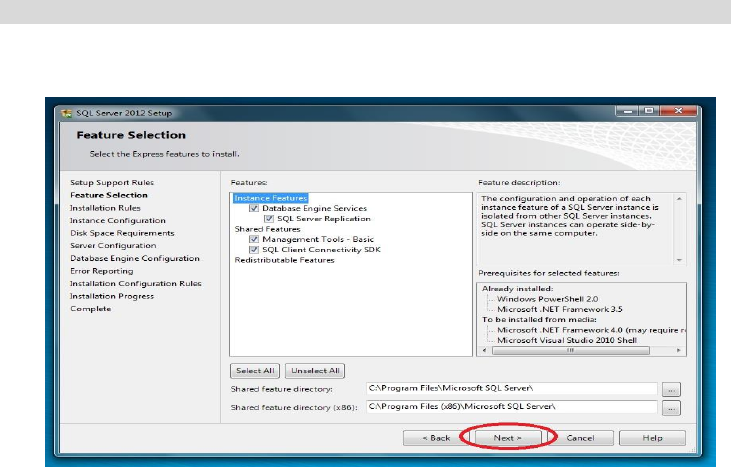The image size is (731, 467).
Task: Click description scrollbar up arrow
Action: (679, 199)
